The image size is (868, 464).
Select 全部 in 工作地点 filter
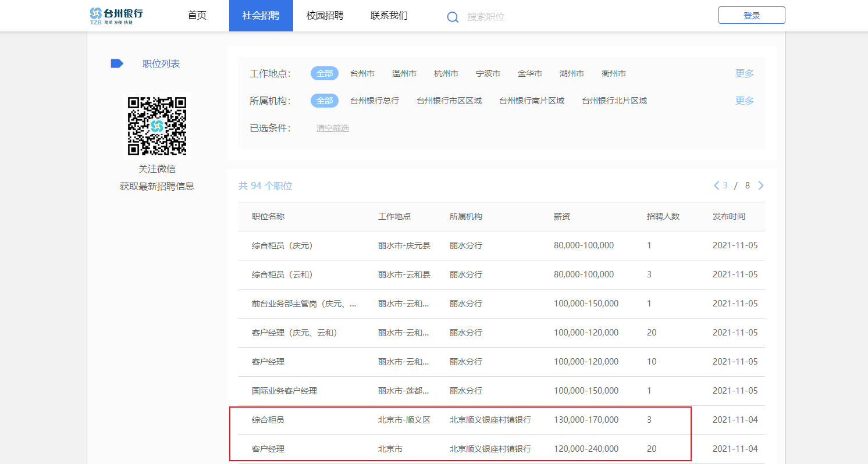325,73
